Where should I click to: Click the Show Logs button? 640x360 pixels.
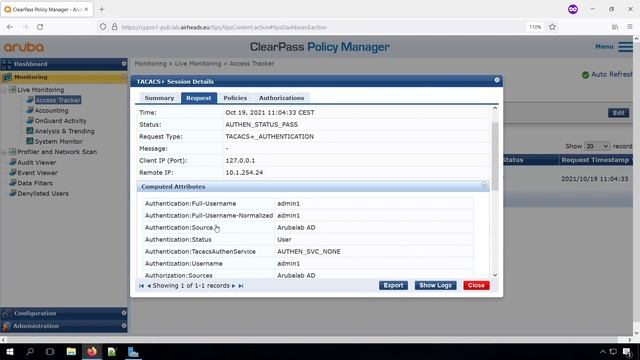[436, 285]
